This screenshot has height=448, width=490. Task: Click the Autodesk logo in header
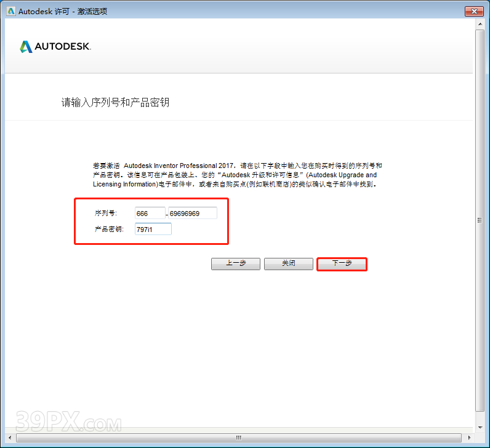click(x=55, y=47)
